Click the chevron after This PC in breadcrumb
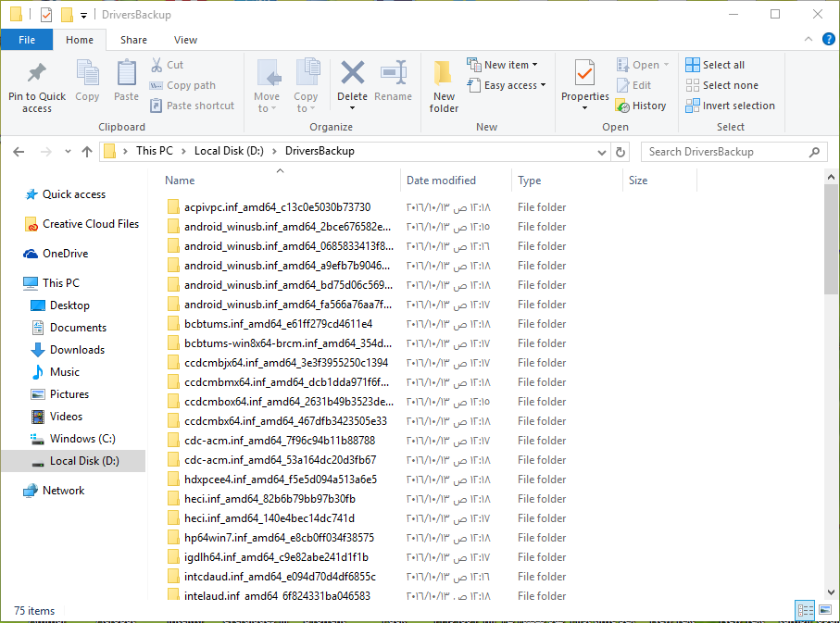The image size is (840, 623). 183,152
